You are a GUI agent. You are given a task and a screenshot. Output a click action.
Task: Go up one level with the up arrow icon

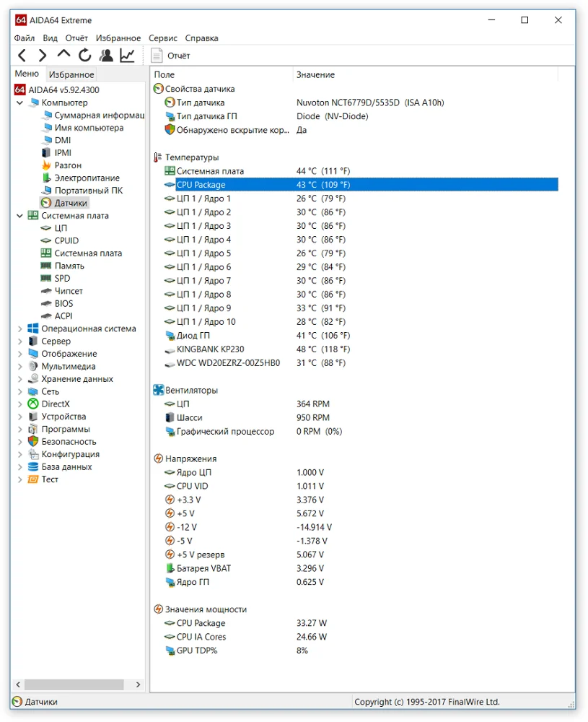click(x=63, y=54)
